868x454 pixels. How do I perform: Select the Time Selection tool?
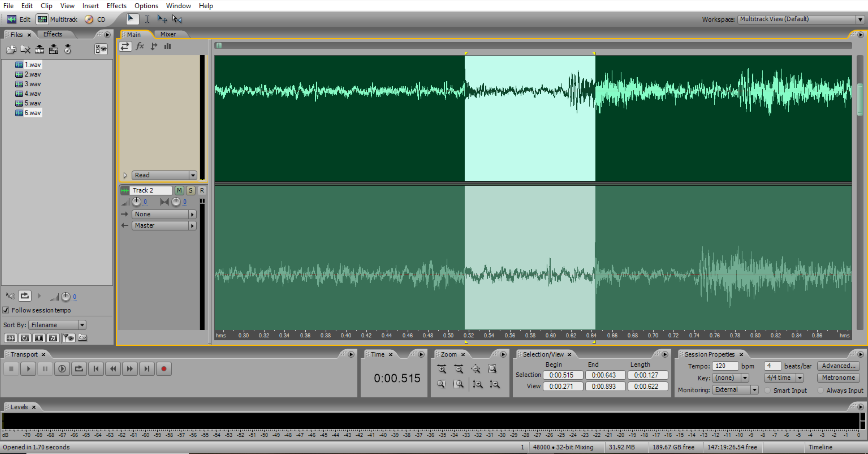coord(147,19)
